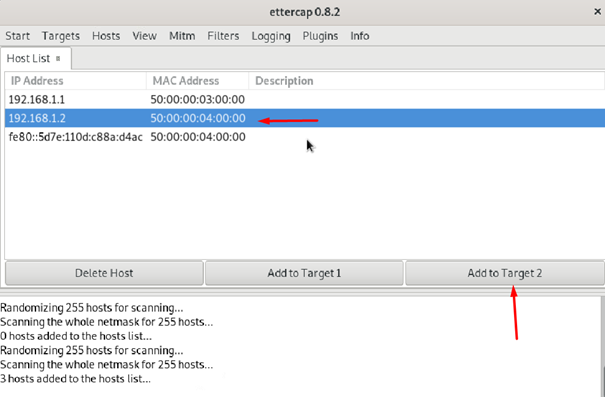
Task: Close the ettercap window
Action: coord(597,12)
